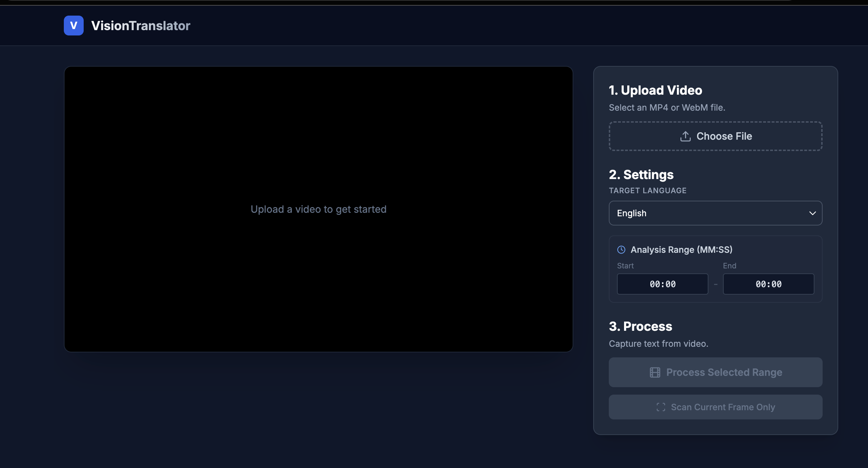Open the English target language dropdown
Image resolution: width=868 pixels, height=468 pixels.
(715, 213)
